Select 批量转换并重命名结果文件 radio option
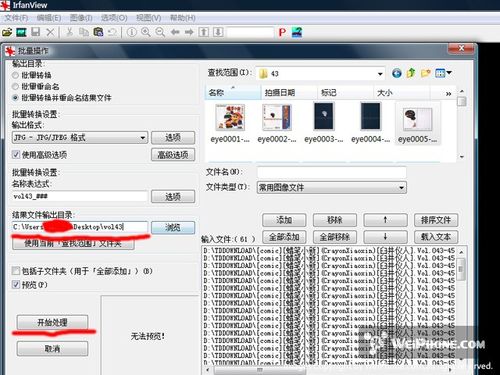Image resolution: width=500 pixels, height=375 pixels. (x=15, y=98)
